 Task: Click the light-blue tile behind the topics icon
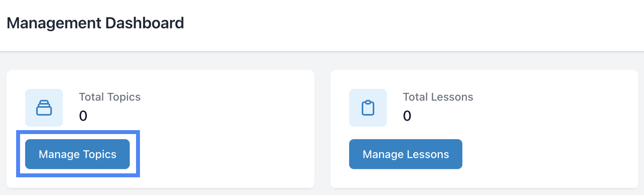[31, 94]
